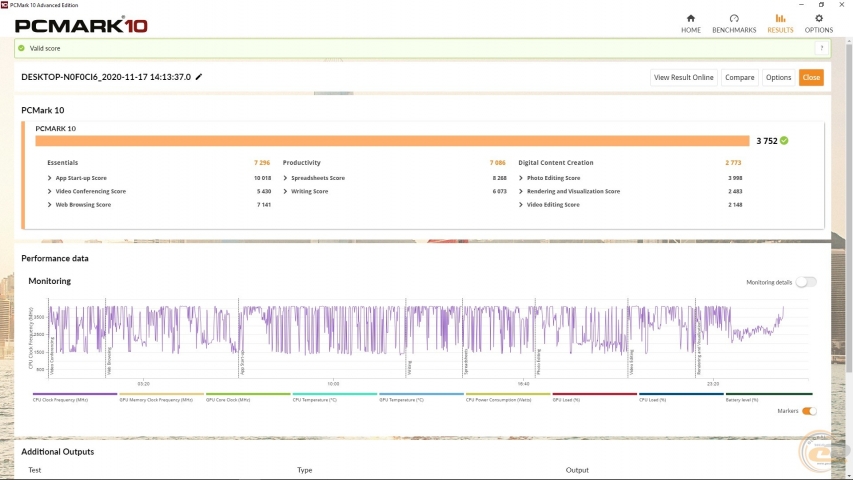The image size is (853, 480).
Task: Click the orange PCMark 10 score bar
Action: pos(392,141)
